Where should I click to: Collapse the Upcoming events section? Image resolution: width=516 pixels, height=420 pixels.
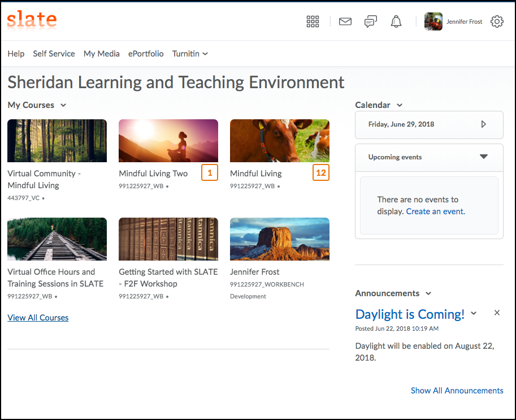[483, 157]
